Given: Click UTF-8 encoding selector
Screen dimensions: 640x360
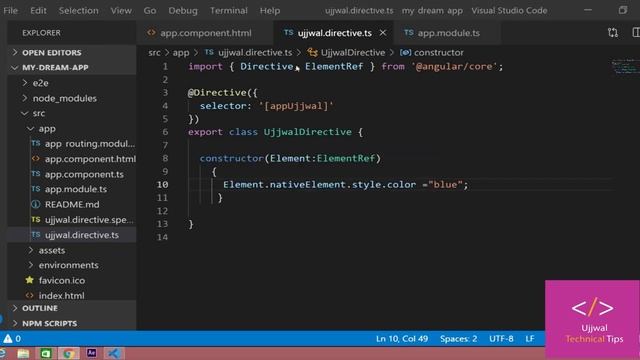Looking at the screenshot, I should [x=501, y=339].
